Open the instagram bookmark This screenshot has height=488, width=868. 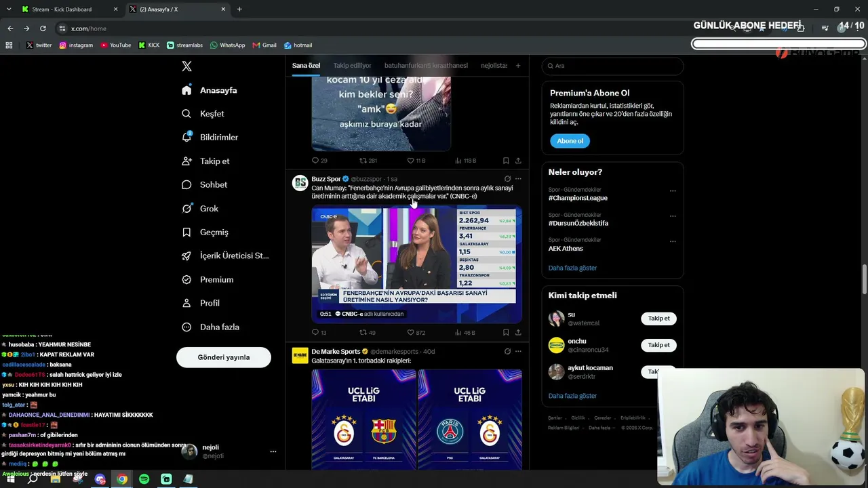click(76, 45)
